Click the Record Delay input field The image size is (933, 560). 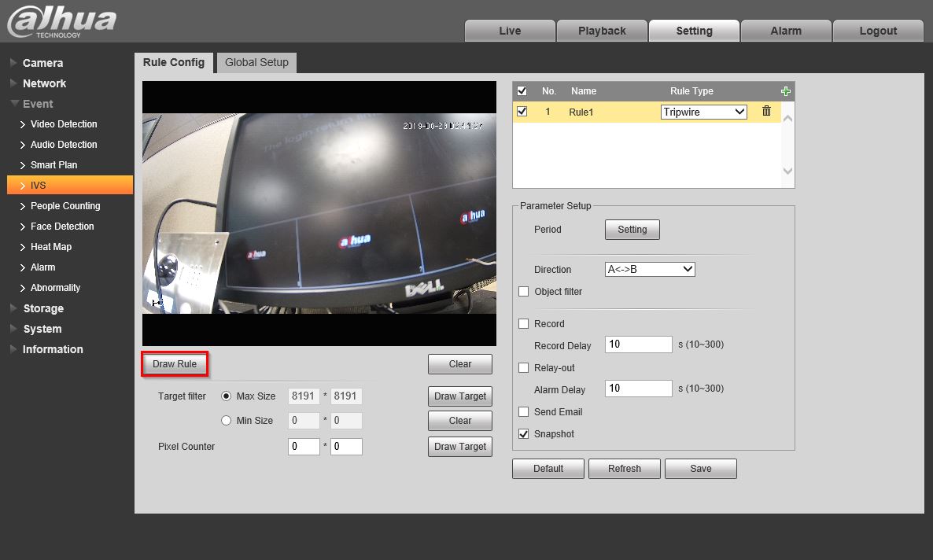pyautogui.click(x=638, y=344)
